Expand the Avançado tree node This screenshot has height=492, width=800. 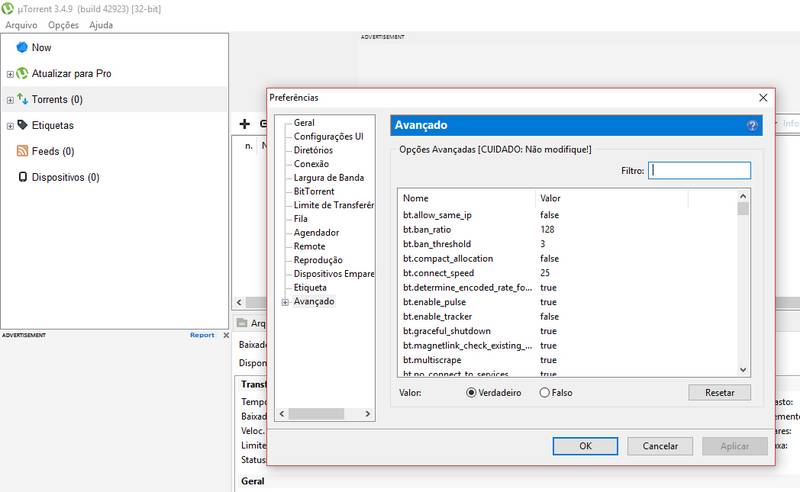coord(285,302)
